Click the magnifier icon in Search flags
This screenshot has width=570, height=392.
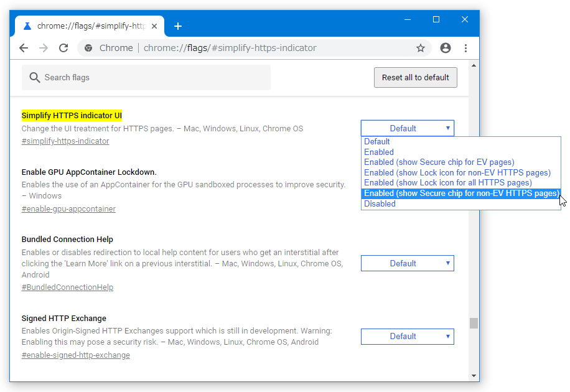pos(34,77)
